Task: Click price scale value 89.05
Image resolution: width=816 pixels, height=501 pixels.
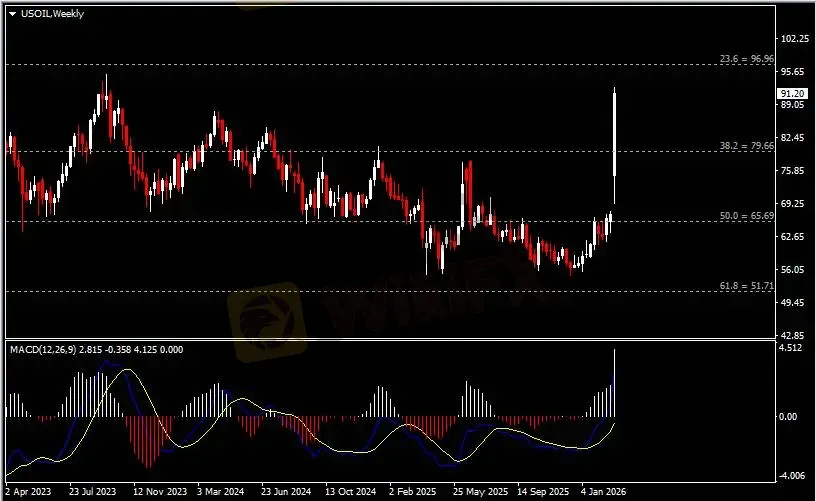Action: [793, 105]
